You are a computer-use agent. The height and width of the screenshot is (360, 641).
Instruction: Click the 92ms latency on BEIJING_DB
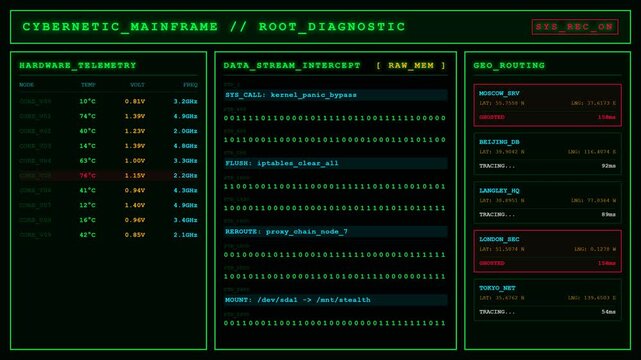click(x=609, y=166)
